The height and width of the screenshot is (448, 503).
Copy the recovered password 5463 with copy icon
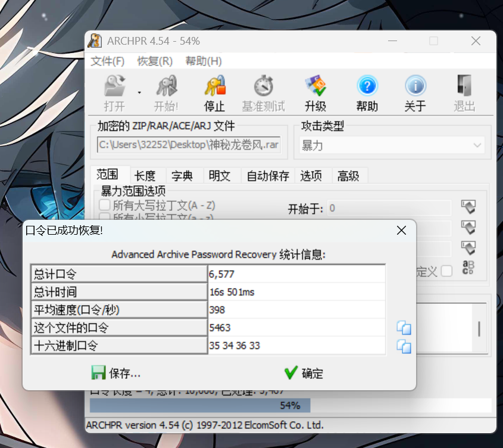pos(404,328)
